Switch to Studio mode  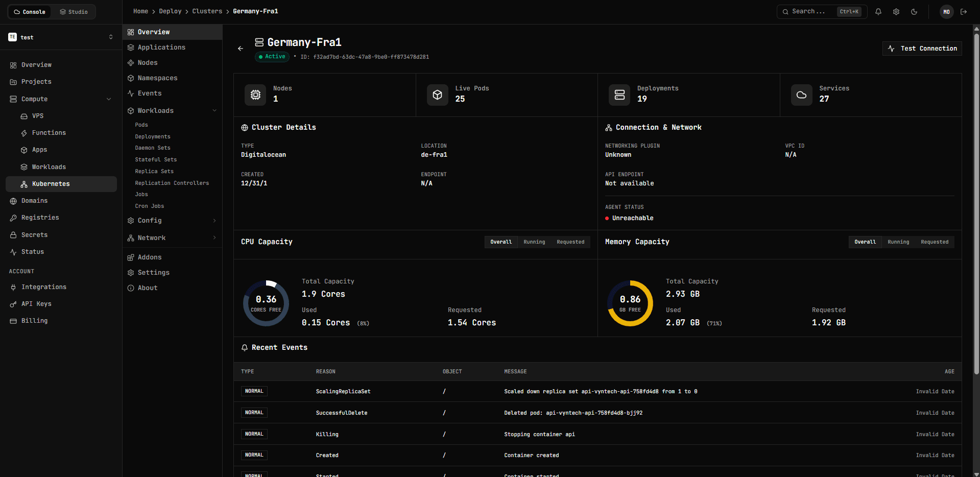point(74,12)
